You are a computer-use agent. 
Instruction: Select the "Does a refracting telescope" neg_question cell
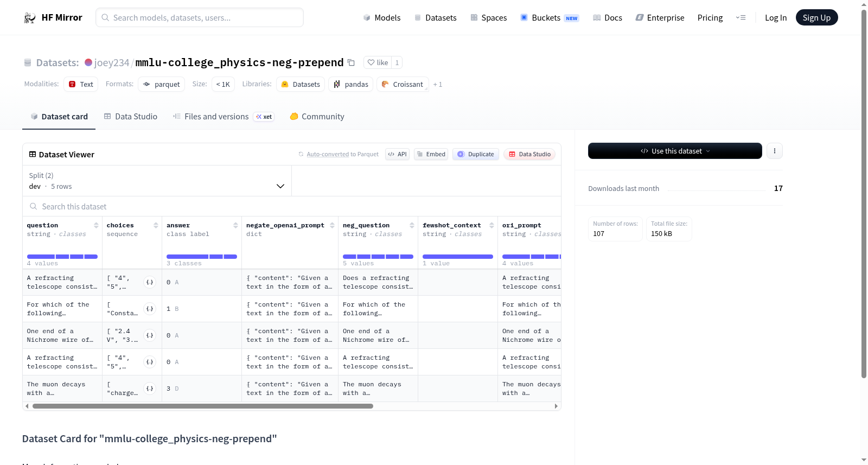coord(378,282)
